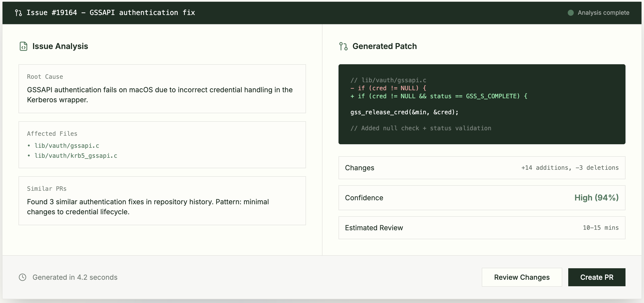Select the lib/vauth/krb5_gssapi.c affected file
Viewport: 644px width, 303px height.
[x=76, y=155]
